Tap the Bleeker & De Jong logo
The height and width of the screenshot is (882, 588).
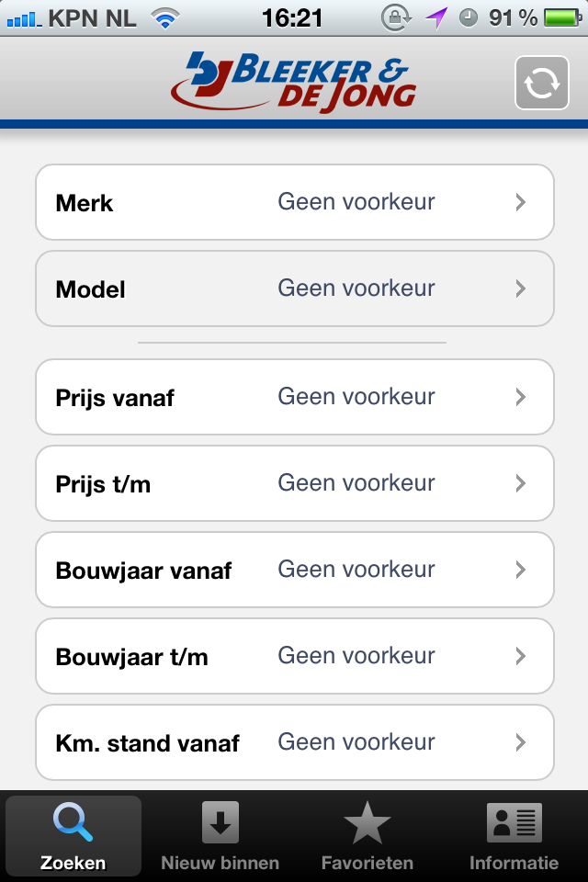[x=294, y=80]
